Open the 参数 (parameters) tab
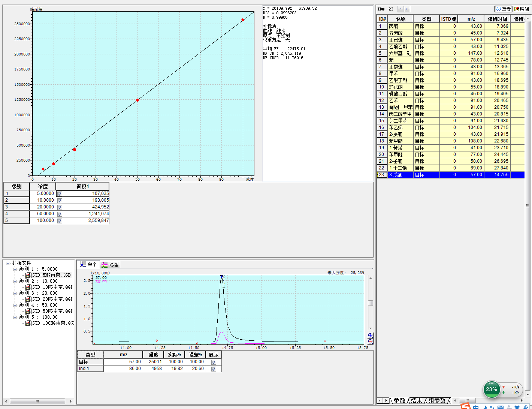 tap(399, 400)
